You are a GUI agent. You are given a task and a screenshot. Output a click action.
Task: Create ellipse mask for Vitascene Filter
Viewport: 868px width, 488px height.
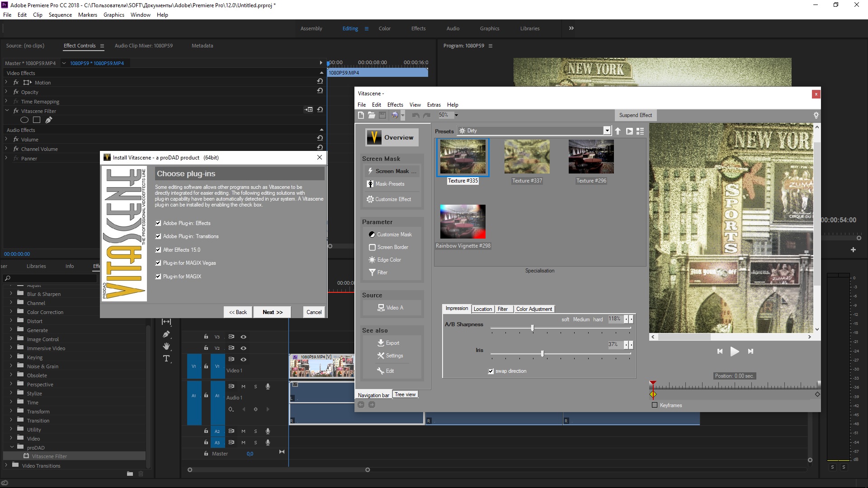[24, 120]
